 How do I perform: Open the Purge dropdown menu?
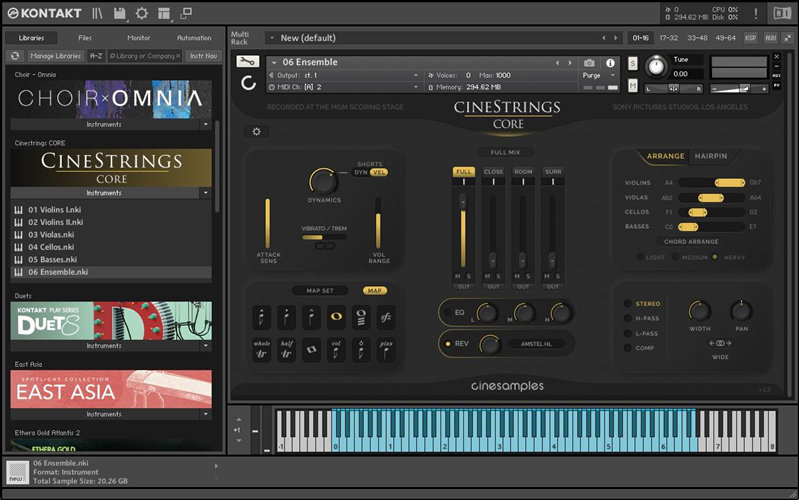click(x=595, y=75)
